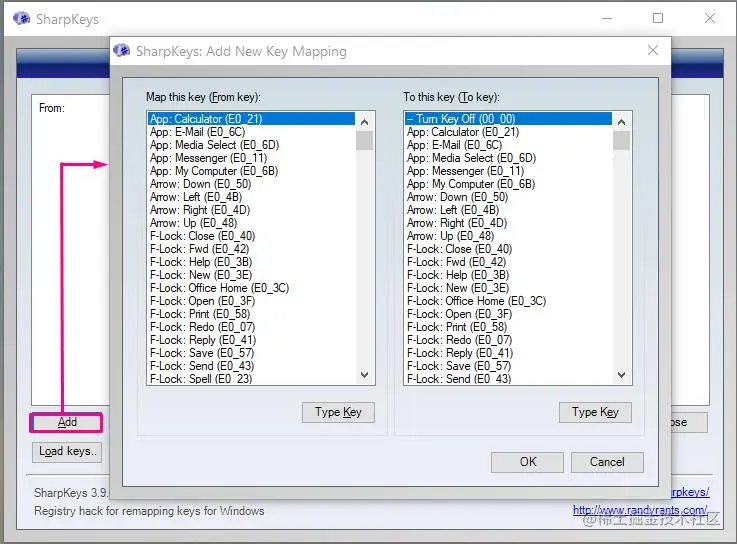Close the Add New Key Mapping dialog
The width and height of the screenshot is (737, 544).
pyautogui.click(x=653, y=50)
